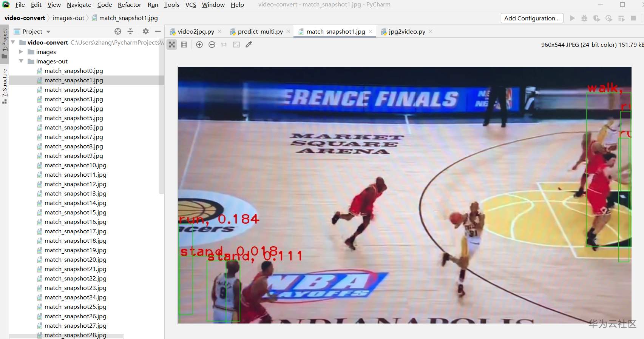Select match_snapshot0.jpg in the tree
The height and width of the screenshot is (339, 644).
point(74,71)
